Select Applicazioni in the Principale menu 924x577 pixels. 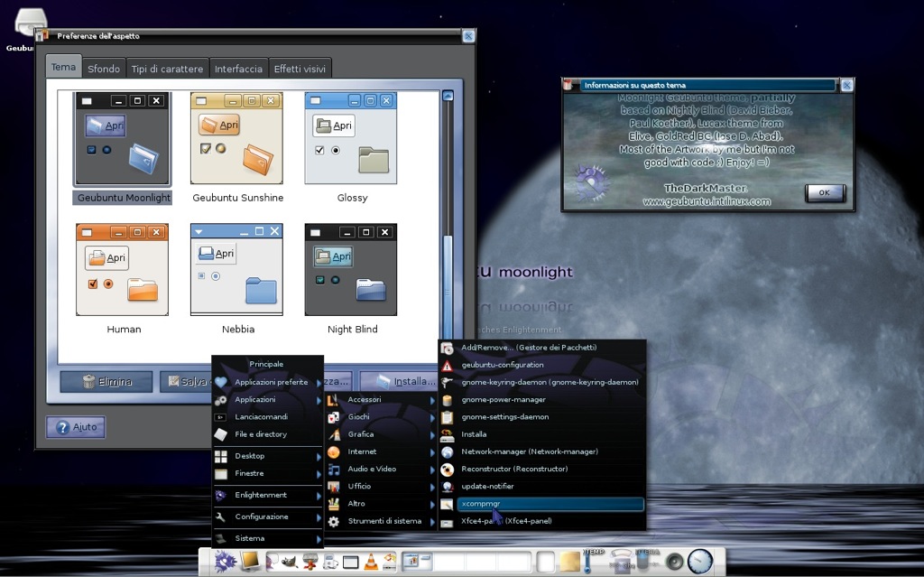pyautogui.click(x=267, y=399)
